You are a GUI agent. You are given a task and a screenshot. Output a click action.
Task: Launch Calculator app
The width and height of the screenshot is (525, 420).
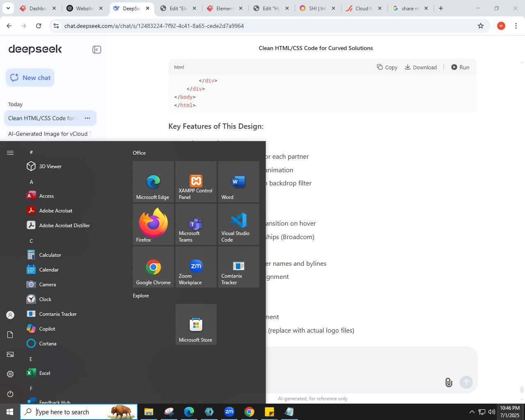point(74,255)
